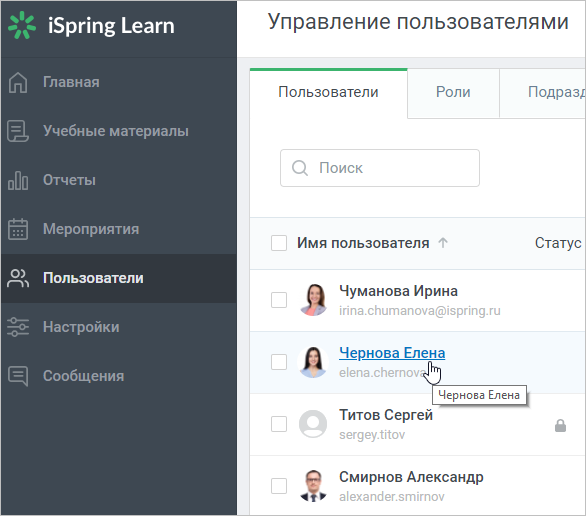Image resolution: width=586 pixels, height=516 pixels.
Task: Check the box for Титов Сергей
Action: coord(279,424)
